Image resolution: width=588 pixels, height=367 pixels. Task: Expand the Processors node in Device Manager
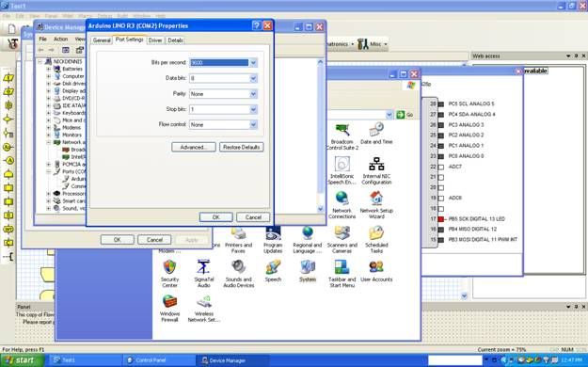tap(48, 194)
